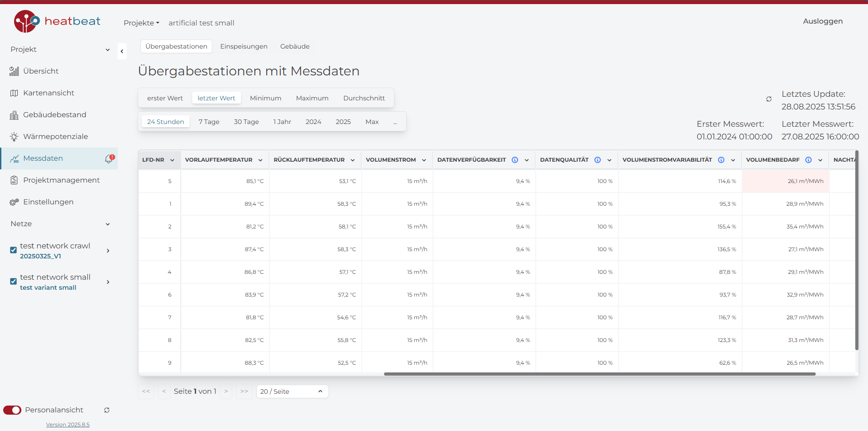This screenshot has height=431, width=868.
Task: Uncheck the test network small checkbox
Action: coord(14,282)
